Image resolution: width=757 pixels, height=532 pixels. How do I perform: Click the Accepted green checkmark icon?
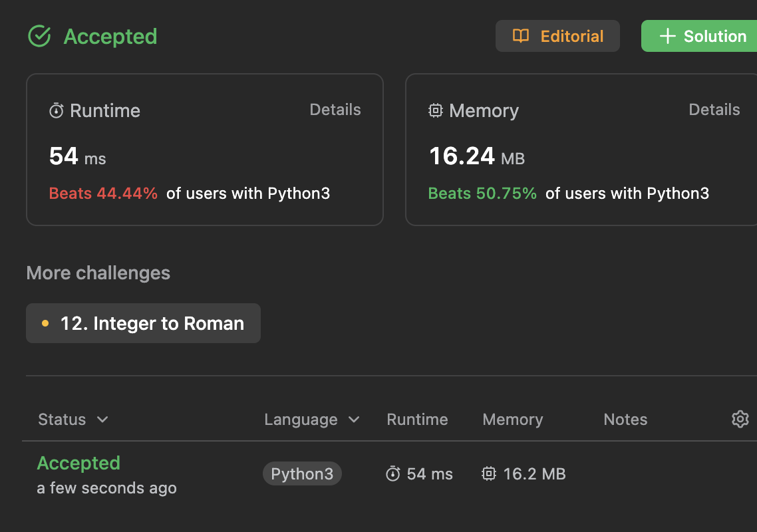pos(40,36)
